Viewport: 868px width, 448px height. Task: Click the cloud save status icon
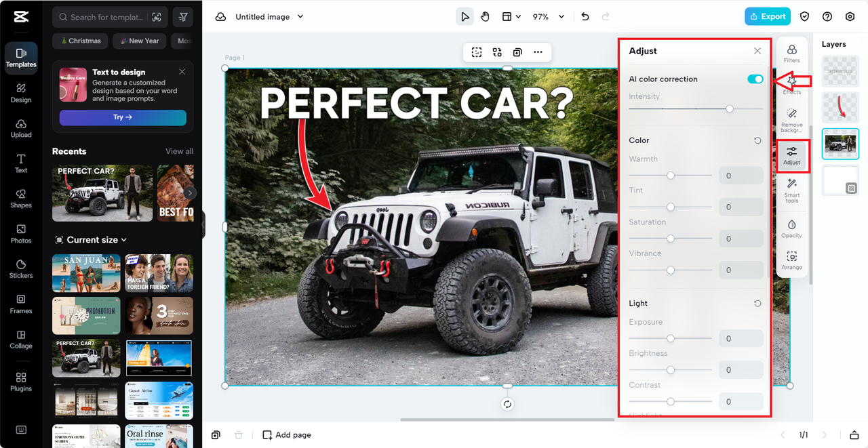[220, 17]
